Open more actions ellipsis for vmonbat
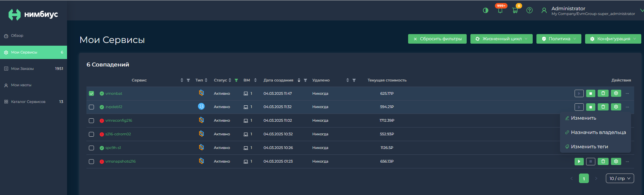Image resolution: width=644 pixels, height=195 pixels. 627,93
